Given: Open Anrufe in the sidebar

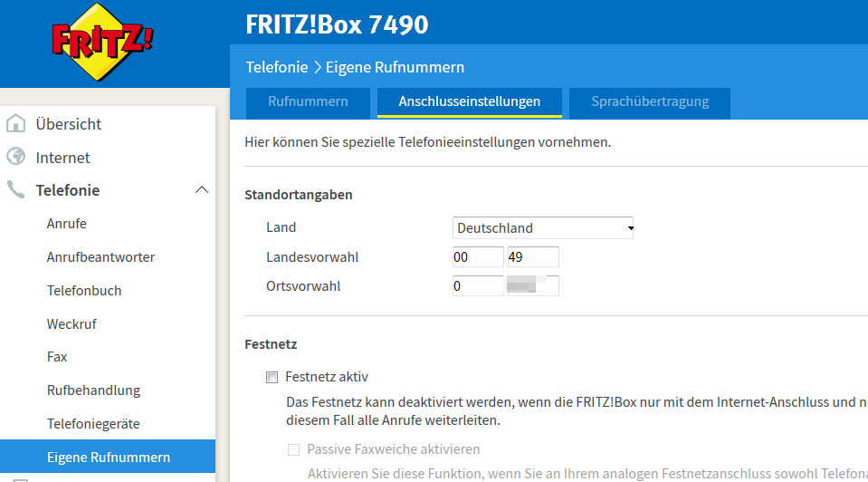Looking at the screenshot, I should (67, 224).
